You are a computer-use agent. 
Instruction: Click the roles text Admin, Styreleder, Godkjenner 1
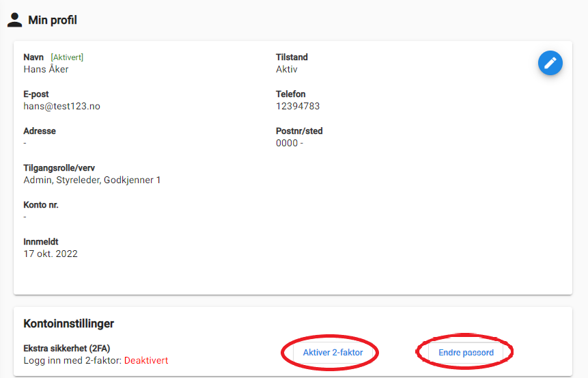92,180
